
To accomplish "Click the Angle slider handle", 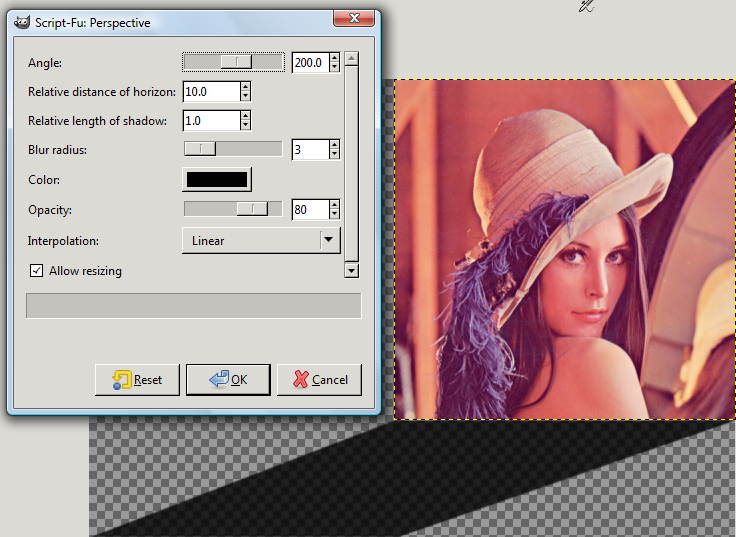I will point(236,62).
